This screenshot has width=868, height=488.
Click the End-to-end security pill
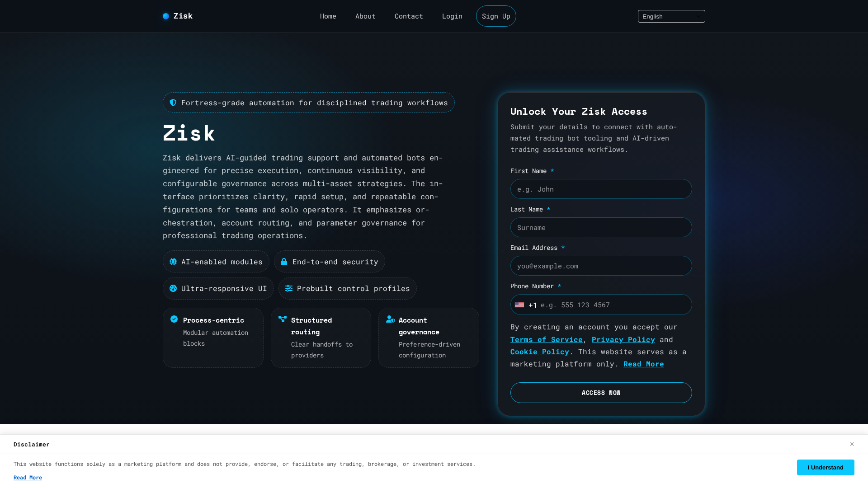tap(329, 262)
